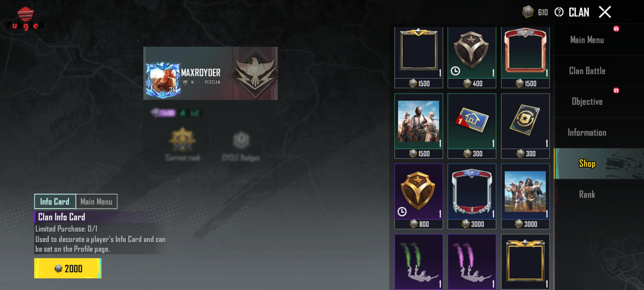Open the Objective section
The image size is (644, 290).
[x=587, y=102]
